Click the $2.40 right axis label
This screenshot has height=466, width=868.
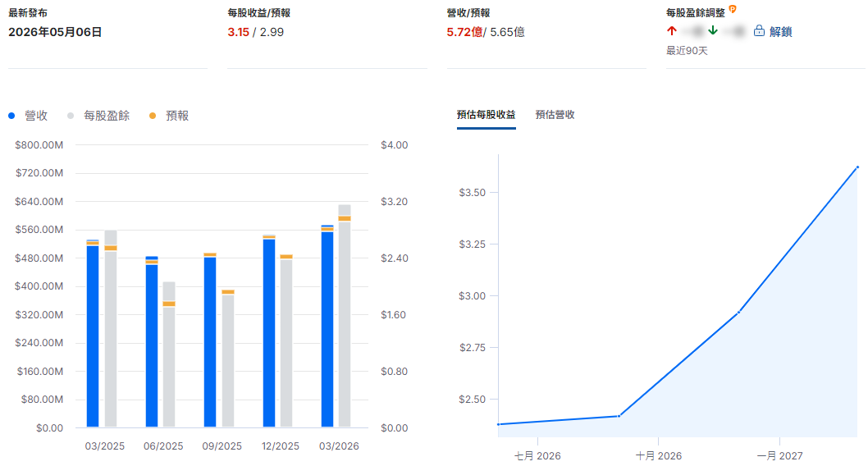coord(394,258)
